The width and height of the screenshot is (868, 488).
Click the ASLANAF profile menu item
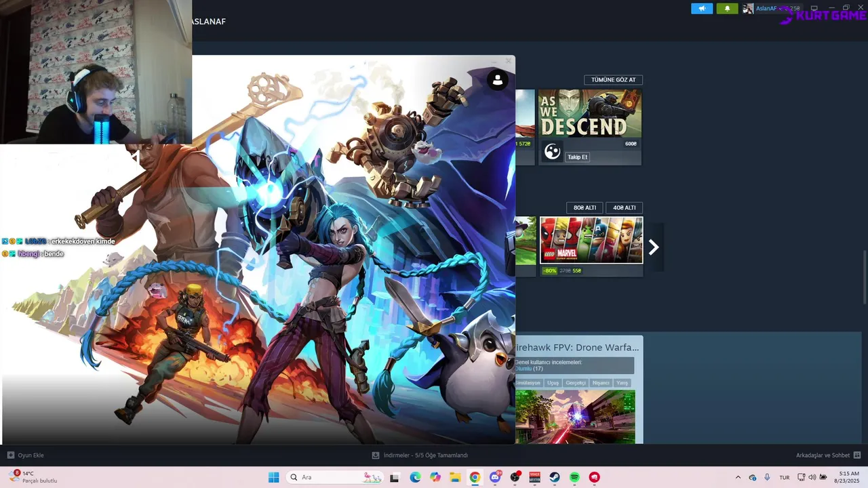coord(209,22)
